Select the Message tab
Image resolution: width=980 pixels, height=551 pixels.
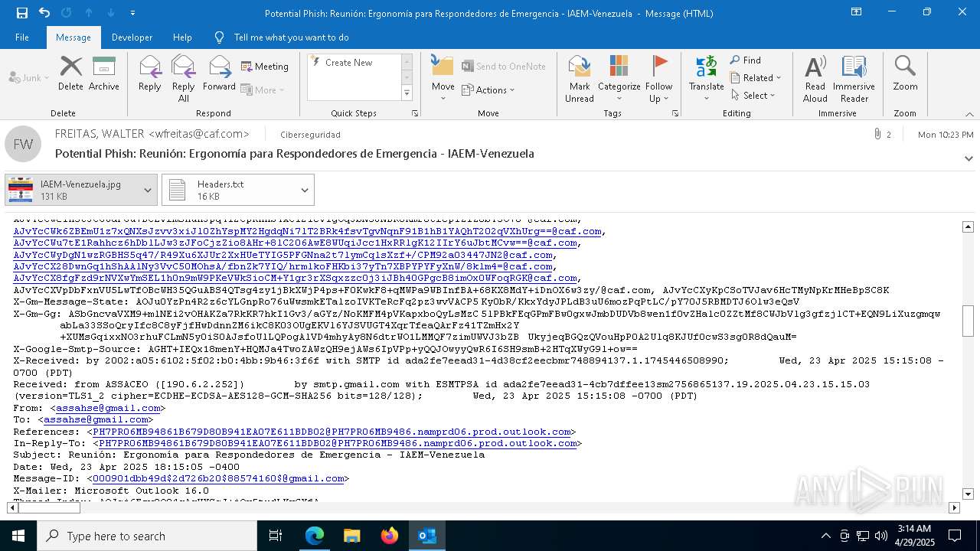pos(73,37)
